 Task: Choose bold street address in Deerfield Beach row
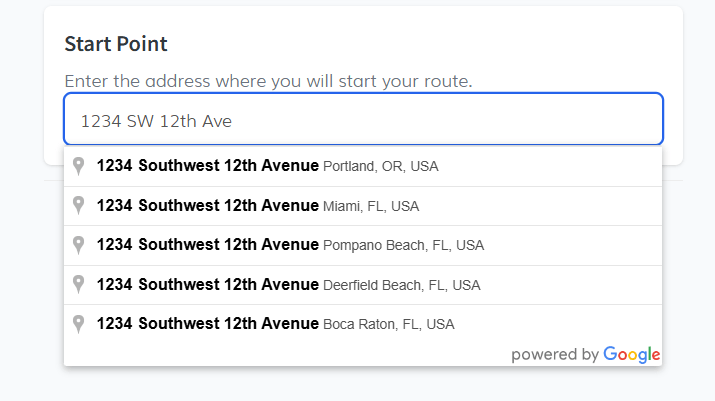click(x=207, y=285)
